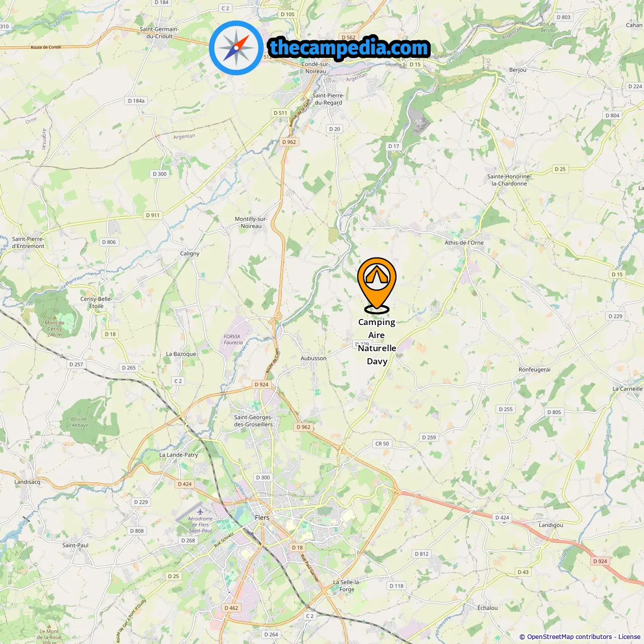Screen dimensions: 644x644
Task: Click the Camping Aire Naturelle Davy label
Action: pyautogui.click(x=377, y=342)
